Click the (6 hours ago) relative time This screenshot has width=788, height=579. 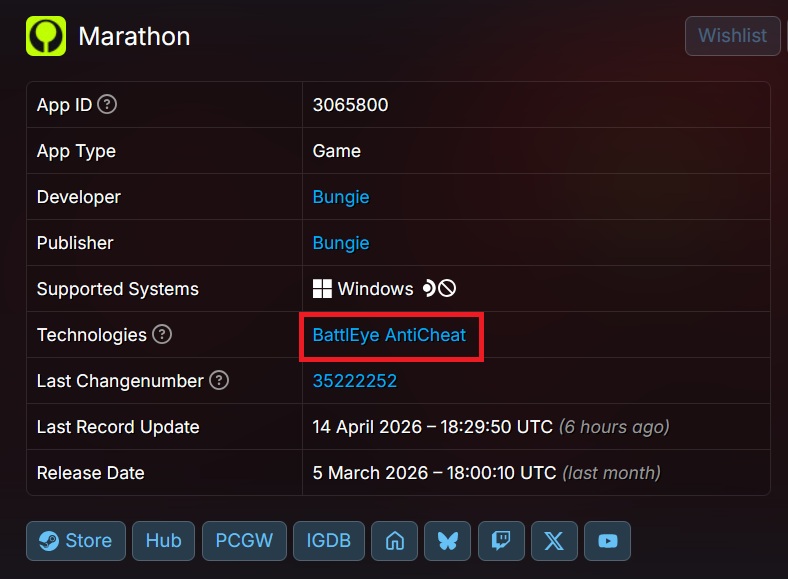614,427
